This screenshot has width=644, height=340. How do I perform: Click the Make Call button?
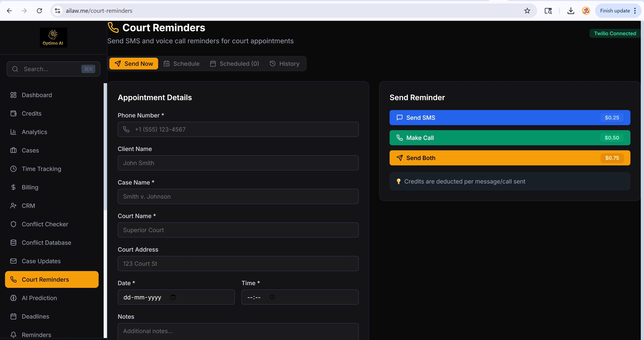[509, 138]
